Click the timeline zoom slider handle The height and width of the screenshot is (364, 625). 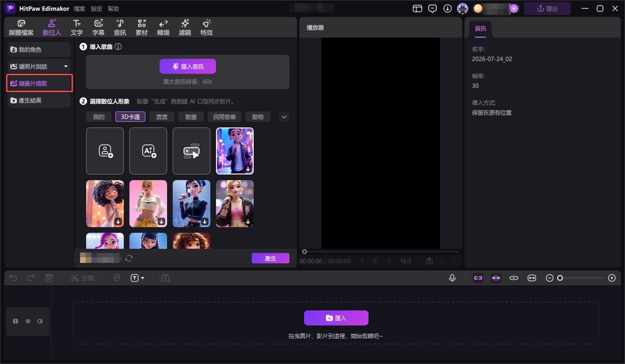tap(560, 278)
